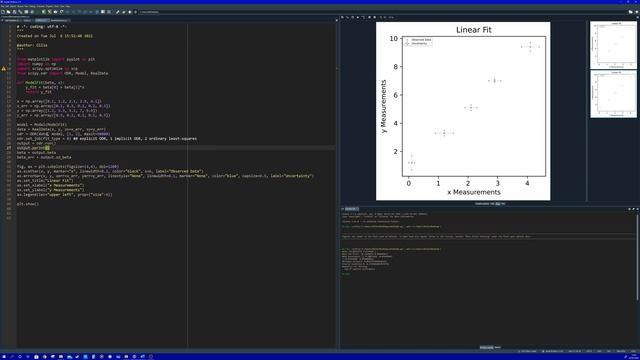This screenshot has width=640, height=360.
Task: Save the plot from the Plots toolbar
Action: point(342,17)
